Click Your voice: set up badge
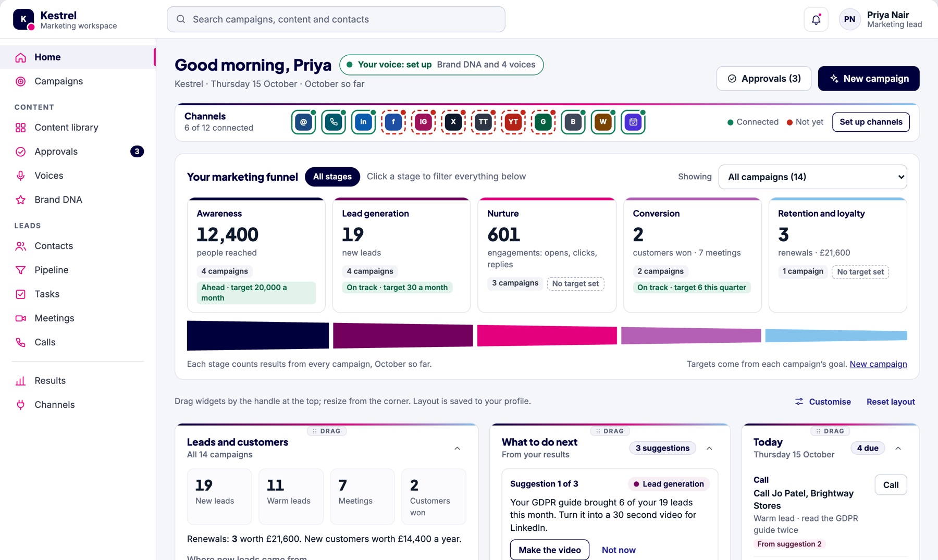This screenshot has height=560, width=938. [x=441, y=65]
